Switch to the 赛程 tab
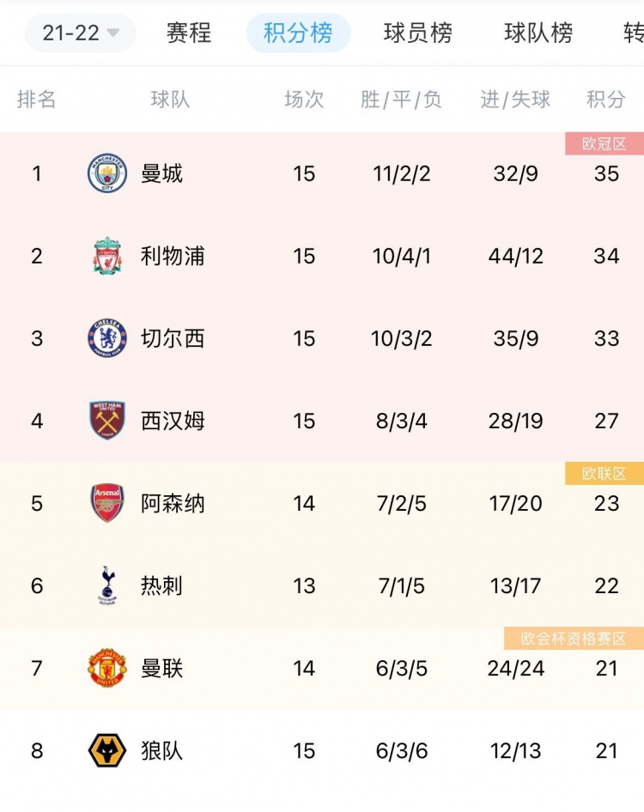This screenshot has height=812, width=644. [189, 33]
